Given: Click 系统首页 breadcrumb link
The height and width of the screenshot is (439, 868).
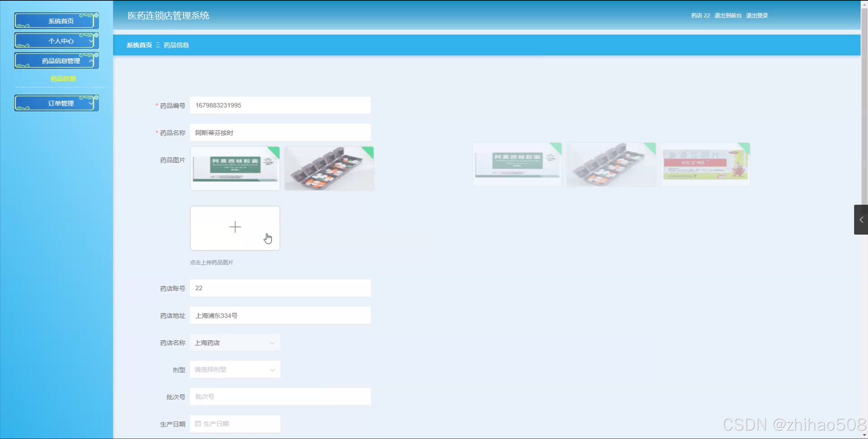Looking at the screenshot, I should pos(139,45).
